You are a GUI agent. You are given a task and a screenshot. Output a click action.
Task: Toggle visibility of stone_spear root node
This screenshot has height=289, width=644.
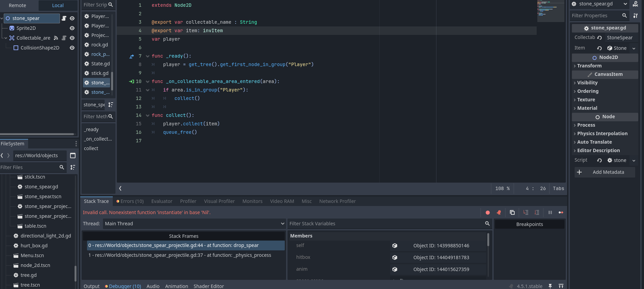(72, 18)
